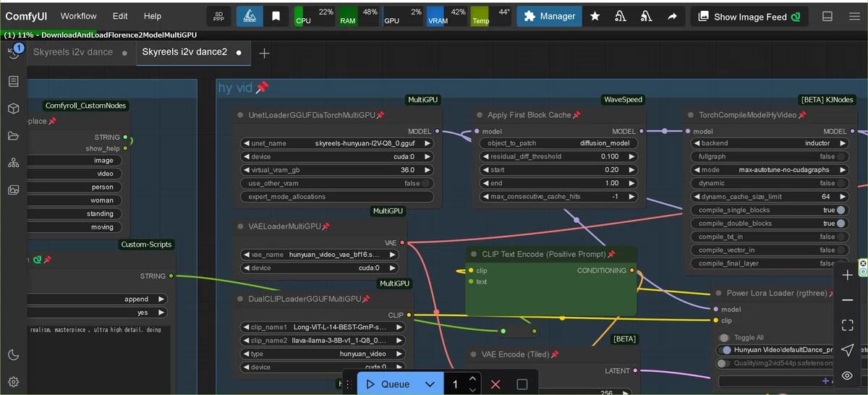
Task: Click the star icon next to Manager
Action: point(595,16)
